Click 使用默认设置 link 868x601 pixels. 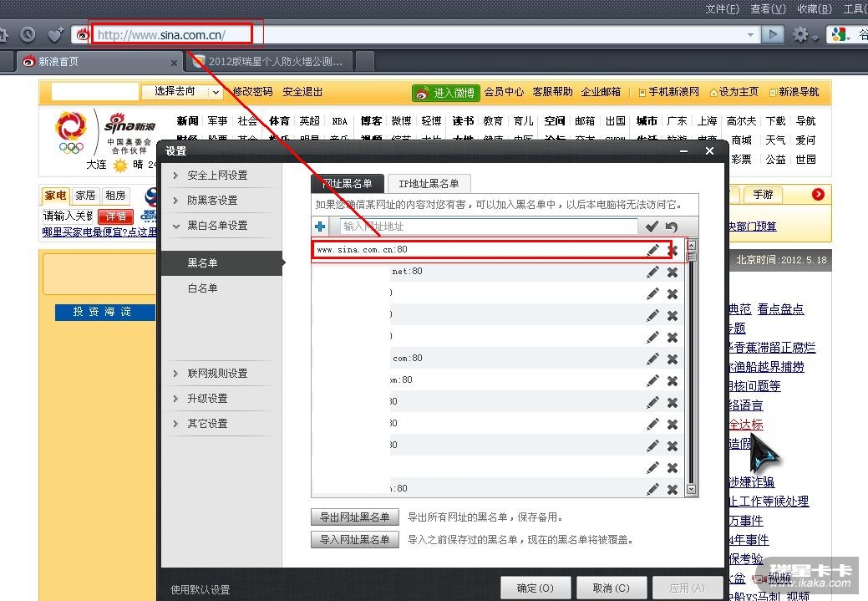click(x=201, y=590)
